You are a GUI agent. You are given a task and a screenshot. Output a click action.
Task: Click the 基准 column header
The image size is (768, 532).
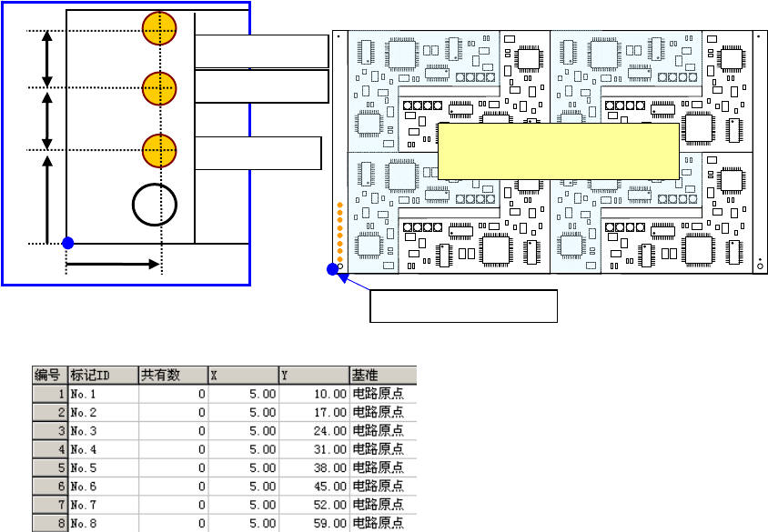pos(383,376)
